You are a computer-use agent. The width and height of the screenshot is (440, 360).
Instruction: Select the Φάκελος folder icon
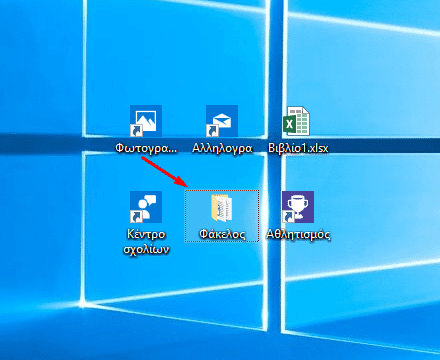tap(222, 208)
